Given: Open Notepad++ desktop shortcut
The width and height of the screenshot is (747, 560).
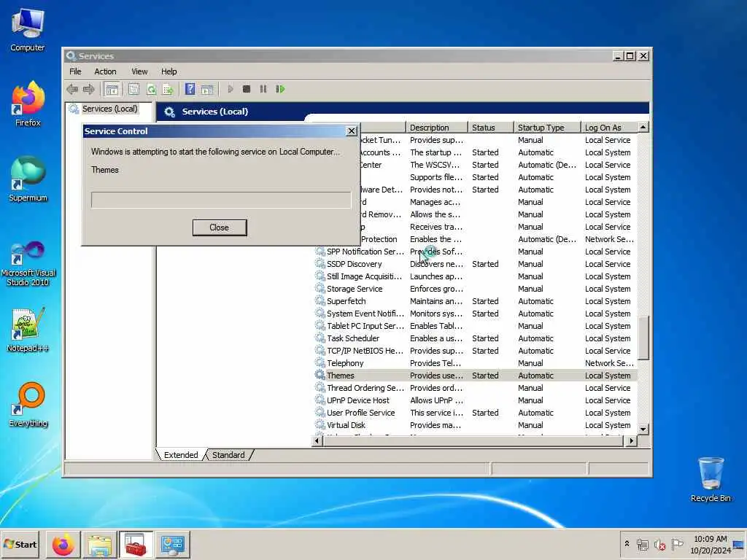Looking at the screenshot, I should pyautogui.click(x=28, y=330).
